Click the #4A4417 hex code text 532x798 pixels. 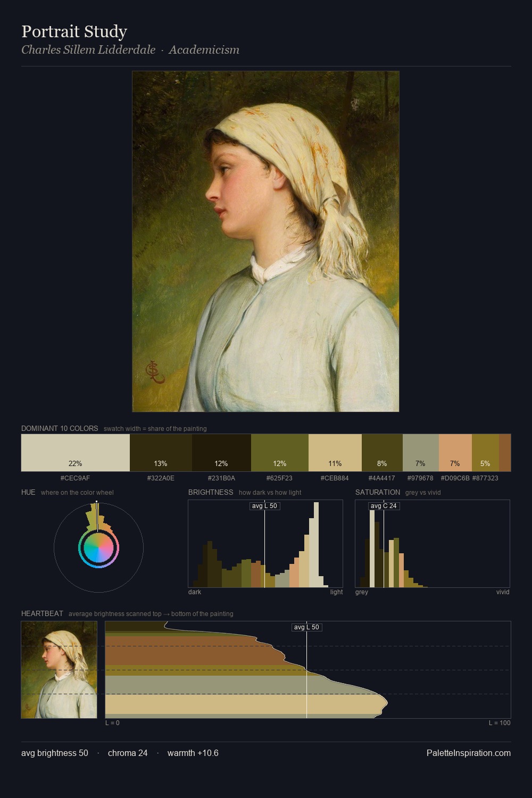(382, 478)
